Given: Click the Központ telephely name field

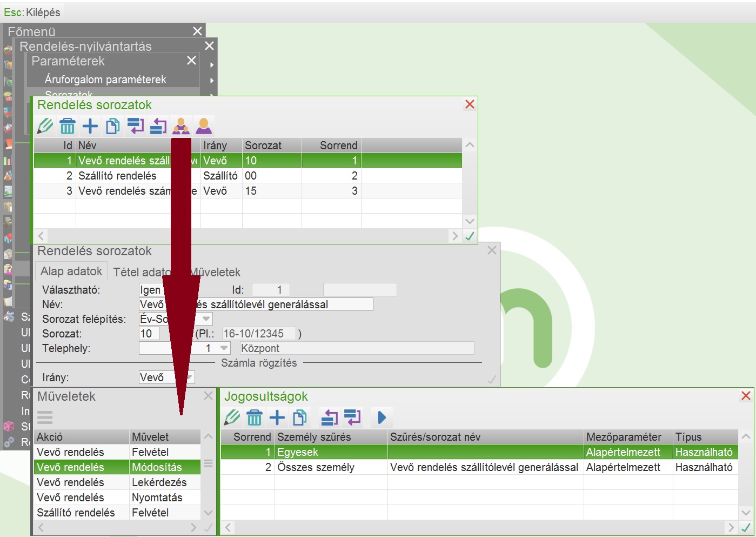Looking at the screenshot, I should point(357,348).
